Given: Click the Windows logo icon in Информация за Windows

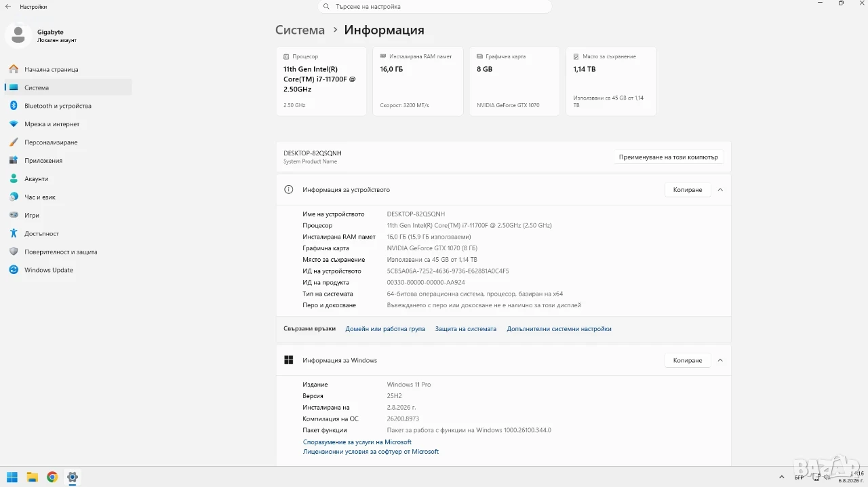Looking at the screenshot, I should pos(289,360).
